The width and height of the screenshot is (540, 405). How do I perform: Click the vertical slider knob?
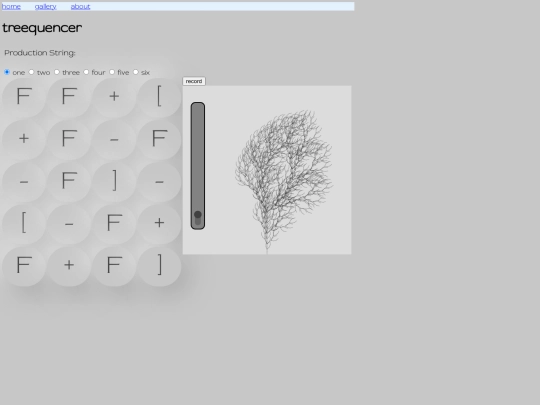click(198, 215)
